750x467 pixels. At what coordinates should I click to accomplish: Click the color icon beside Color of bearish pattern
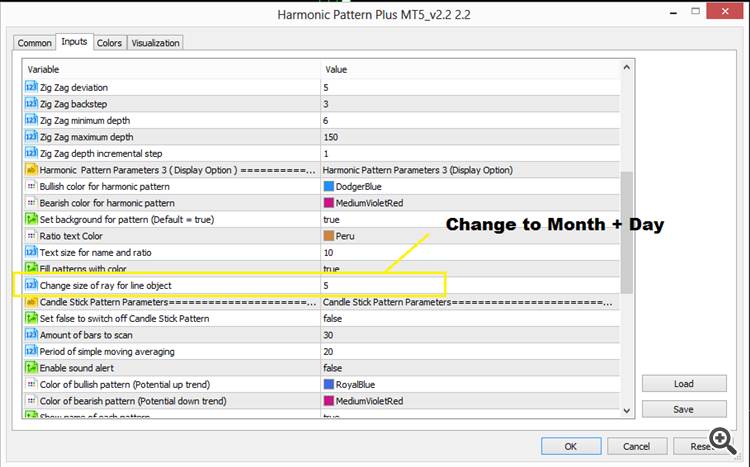[31, 401]
